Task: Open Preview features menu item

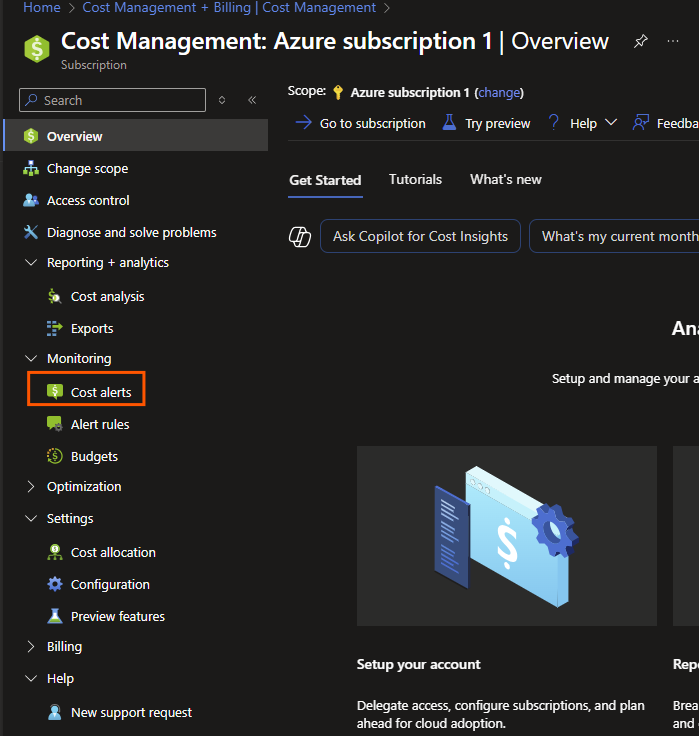Action: 118,616
